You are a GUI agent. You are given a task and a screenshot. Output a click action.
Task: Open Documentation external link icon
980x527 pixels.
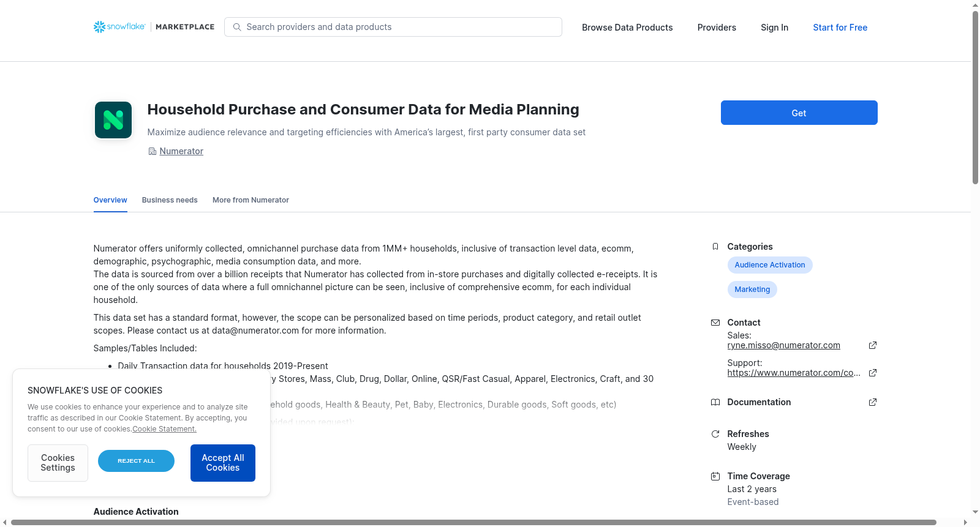click(x=873, y=402)
